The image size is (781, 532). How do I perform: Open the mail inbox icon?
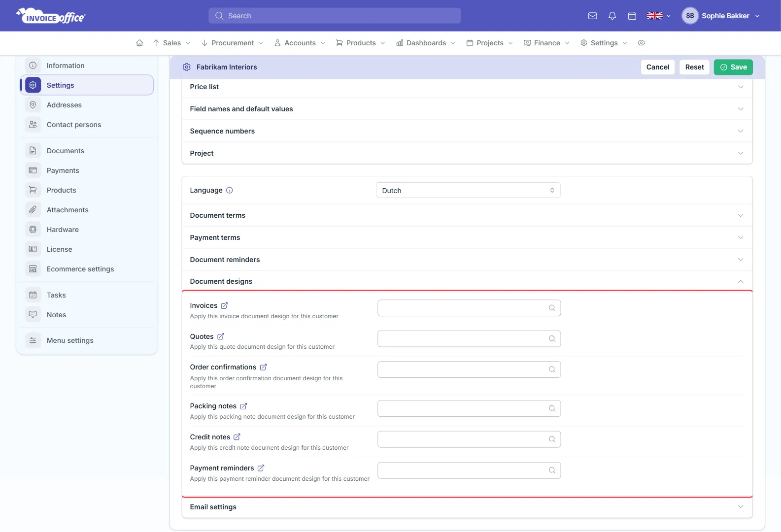click(593, 16)
